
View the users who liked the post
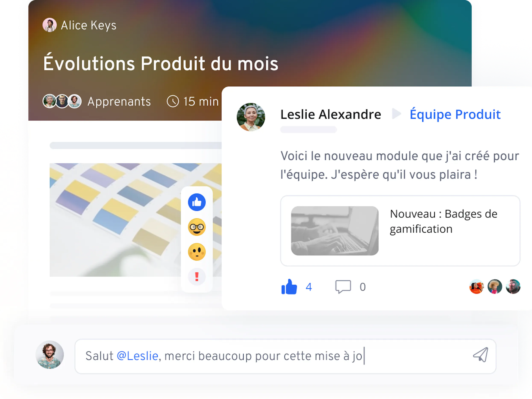(x=495, y=287)
